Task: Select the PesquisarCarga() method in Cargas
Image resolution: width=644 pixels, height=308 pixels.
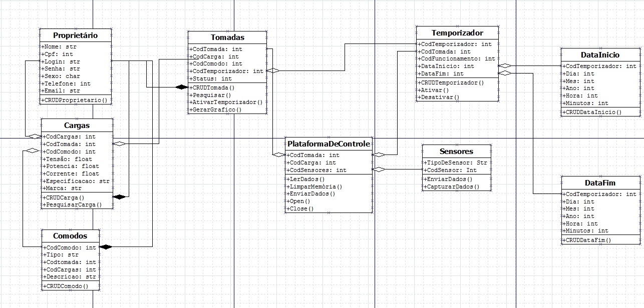Action: tap(72, 204)
